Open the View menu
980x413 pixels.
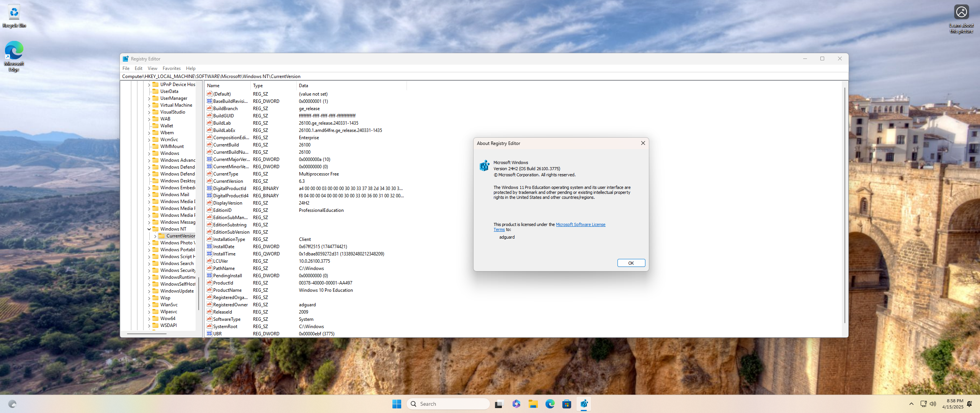tap(152, 68)
